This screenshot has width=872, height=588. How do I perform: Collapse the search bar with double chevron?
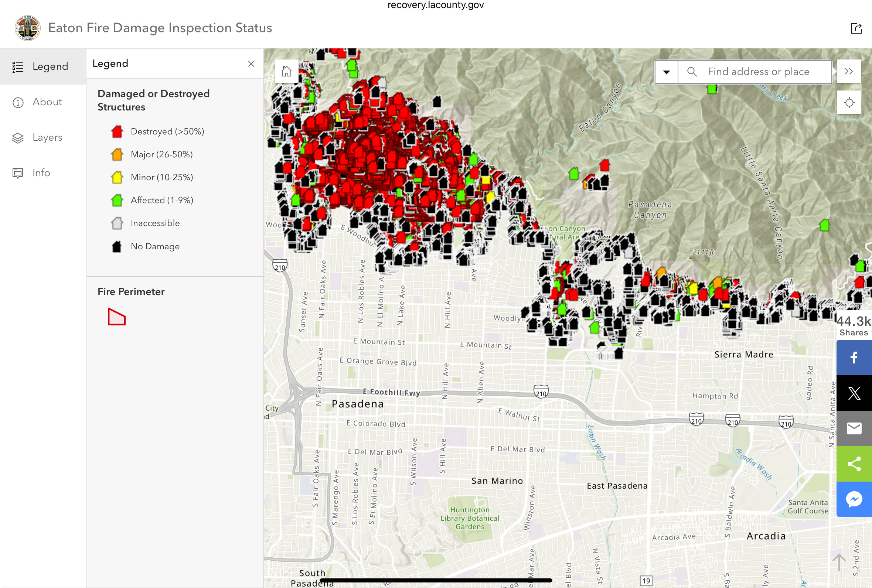pyautogui.click(x=849, y=71)
